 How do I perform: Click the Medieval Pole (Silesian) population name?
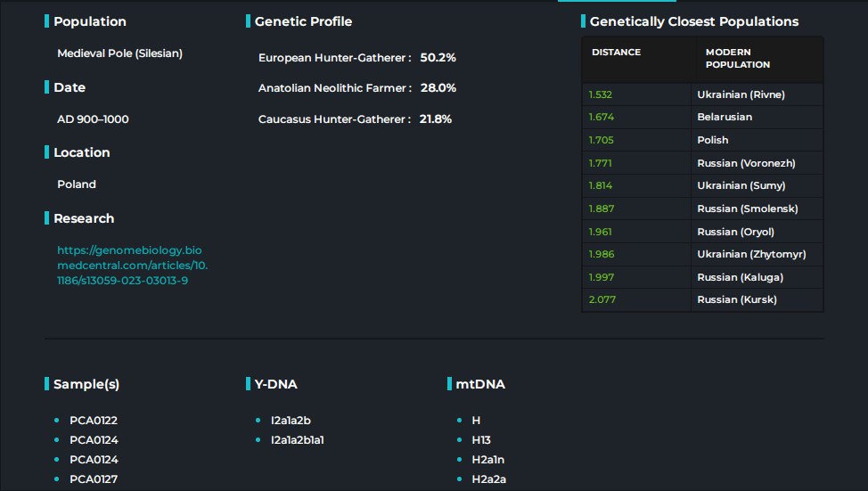(119, 53)
